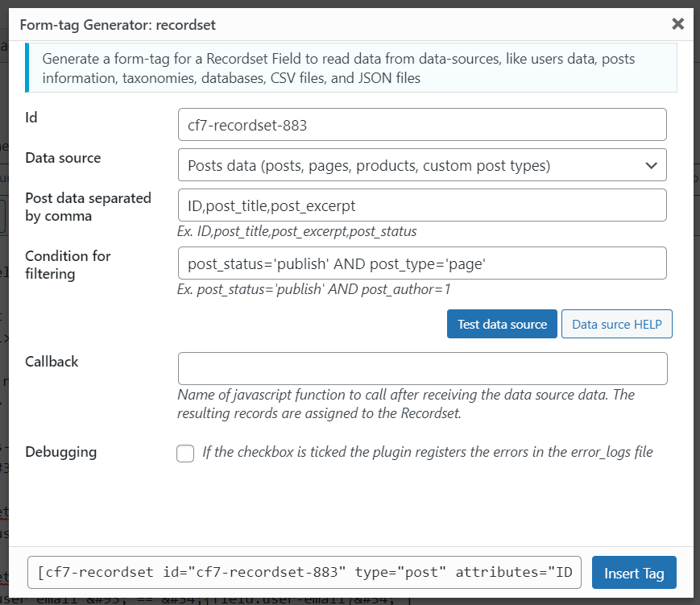Viewport: 700px width, 605px height.
Task: Click into Condition for filtering input
Action: tap(421, 263)
